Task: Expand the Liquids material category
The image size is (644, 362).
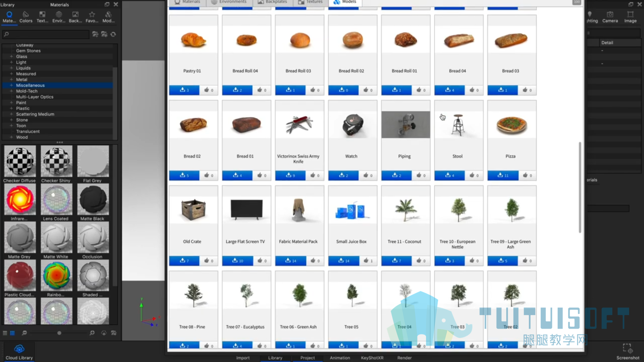Action: click(11, 68)
